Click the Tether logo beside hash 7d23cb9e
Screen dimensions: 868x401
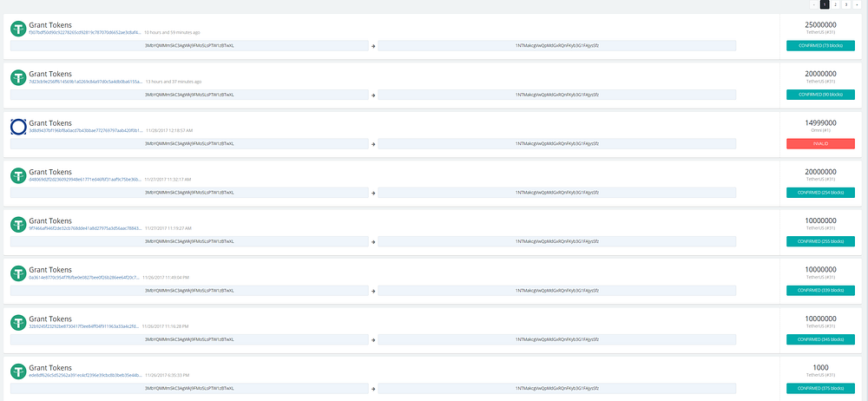pyautogui.click(x=19, y=77)
